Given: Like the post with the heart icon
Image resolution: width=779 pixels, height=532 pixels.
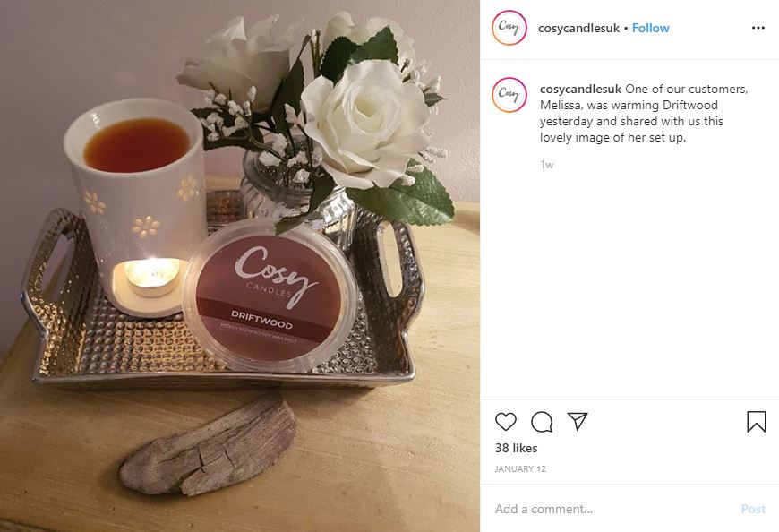Looking at the screenshot, I should [506, 422].
